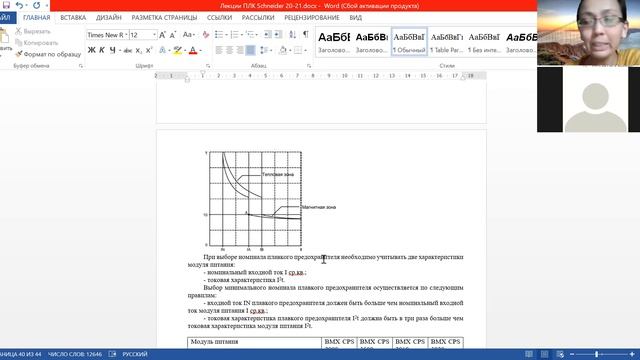The image size is (640, 360).
Task: Toggle show paragraph marks ¶
Action: tap(306, 35)
